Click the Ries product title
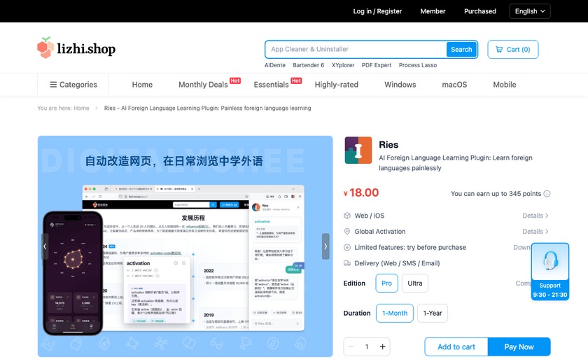The height and width of the screenshot is (364, 588). click(388, 145)
